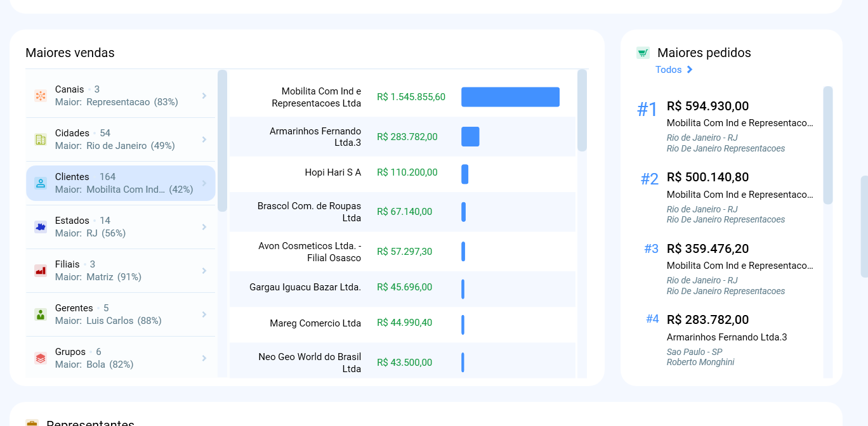Click the value R$ 1.545.855,60
The image size is (868, 426).
coord(411,97)
